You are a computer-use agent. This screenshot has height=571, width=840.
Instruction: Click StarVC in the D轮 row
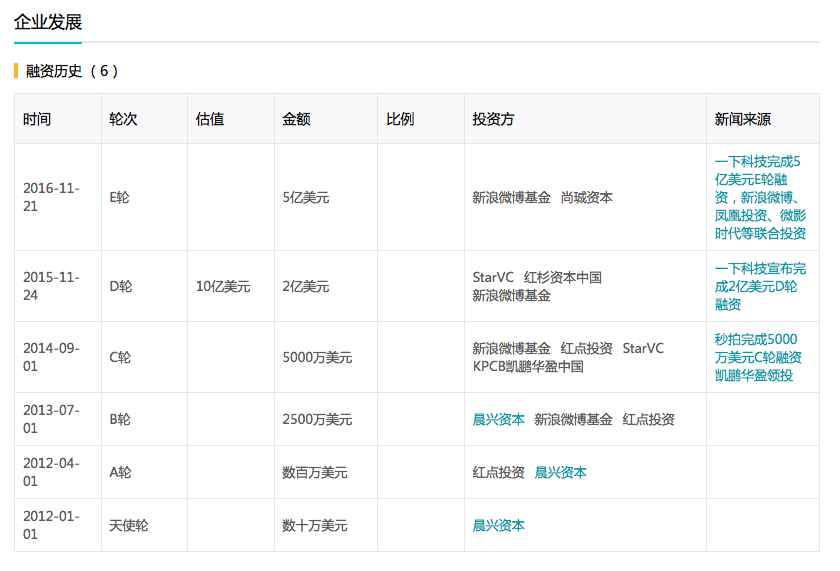click(493, 278)
